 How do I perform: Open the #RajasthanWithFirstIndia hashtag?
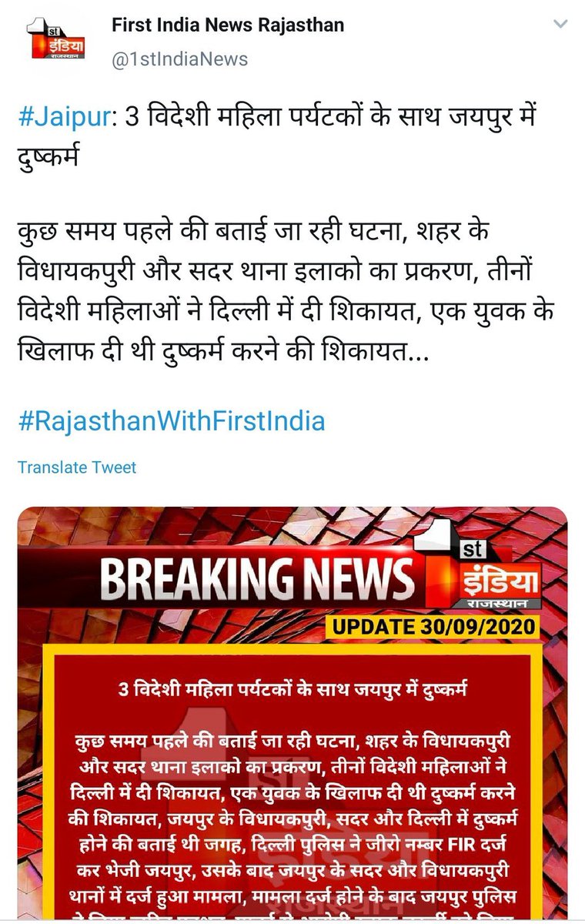pos(171,421)
